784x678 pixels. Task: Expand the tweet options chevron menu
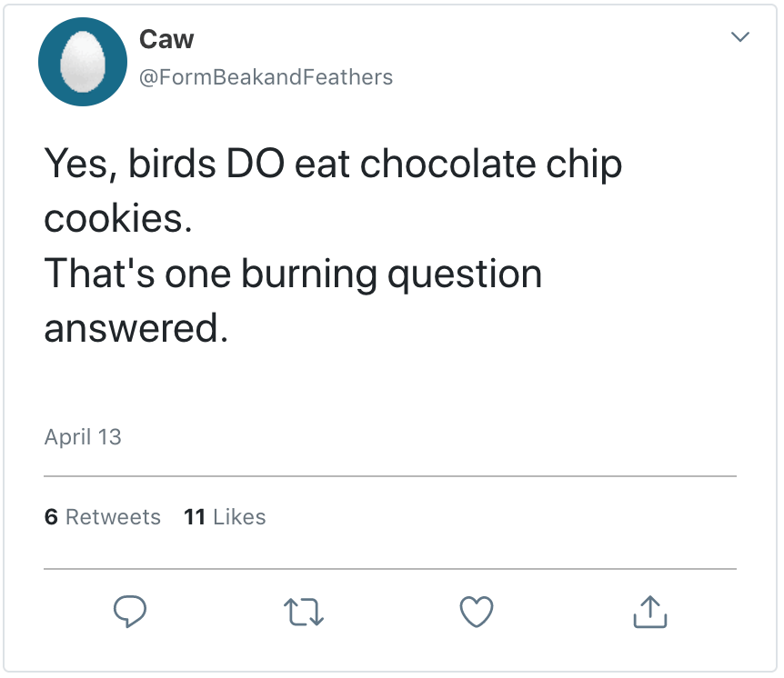coord(740,37)
